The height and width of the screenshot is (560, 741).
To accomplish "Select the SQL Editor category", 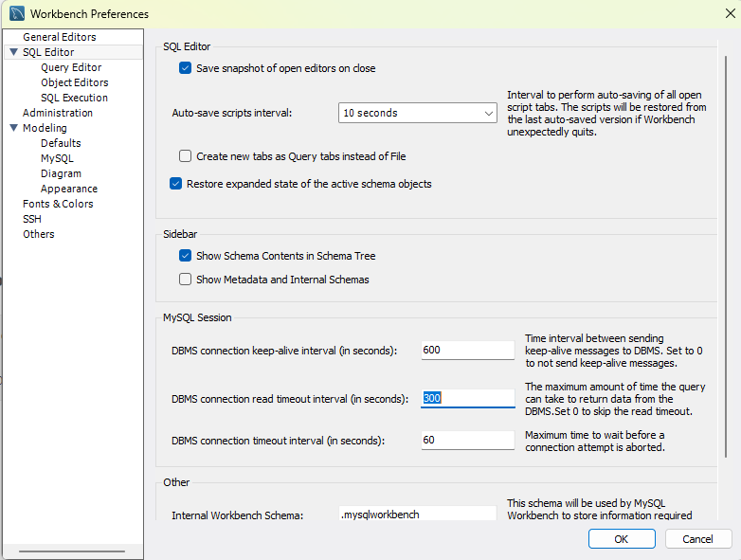I will pyautogui.click(x=48, y=52).
